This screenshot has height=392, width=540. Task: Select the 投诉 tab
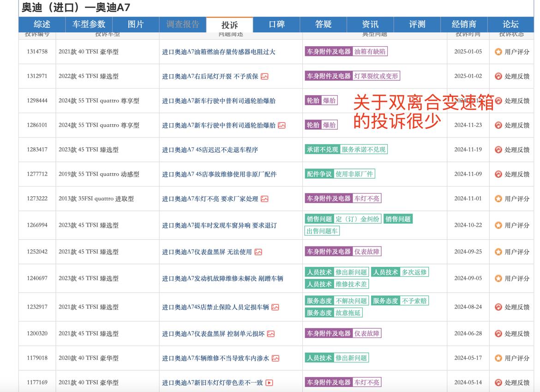(229, 25)
